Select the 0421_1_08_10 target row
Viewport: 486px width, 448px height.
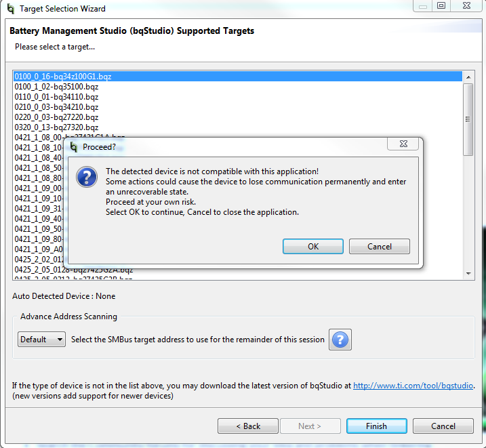click(x=39, y=148)
